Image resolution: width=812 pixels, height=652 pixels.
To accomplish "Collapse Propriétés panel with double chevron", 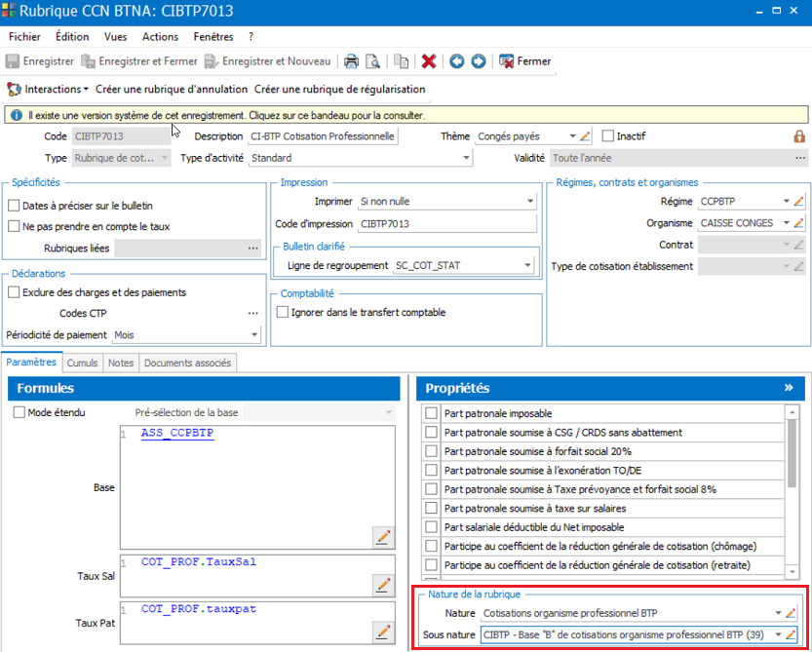I will click(x=789, y=388).
